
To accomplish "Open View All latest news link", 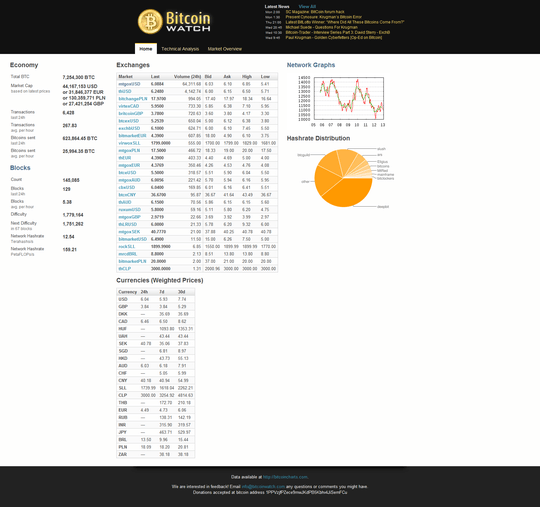I will pyautogui.click(x=307, y=7).
